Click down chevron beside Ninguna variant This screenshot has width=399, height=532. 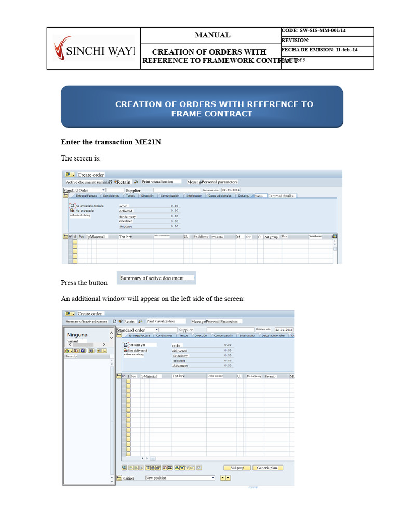(111, 338)
